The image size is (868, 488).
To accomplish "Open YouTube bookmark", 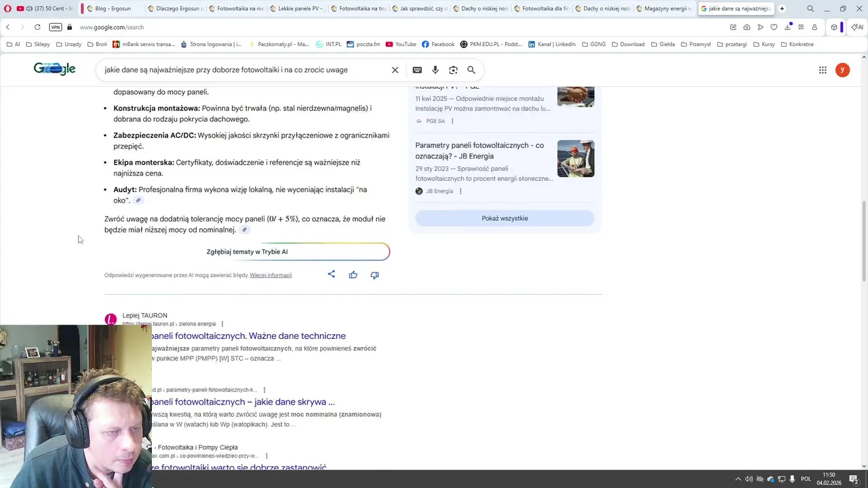I will tap(401, 44).
